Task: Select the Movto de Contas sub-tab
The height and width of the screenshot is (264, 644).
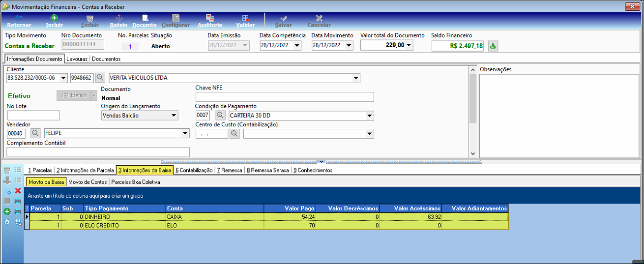Action: 88,181
